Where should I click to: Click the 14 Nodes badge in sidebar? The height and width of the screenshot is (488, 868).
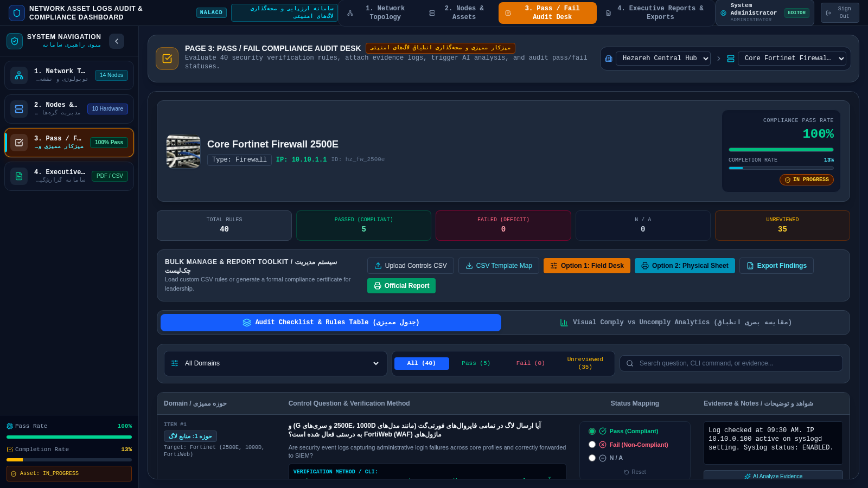coord(111,75)
